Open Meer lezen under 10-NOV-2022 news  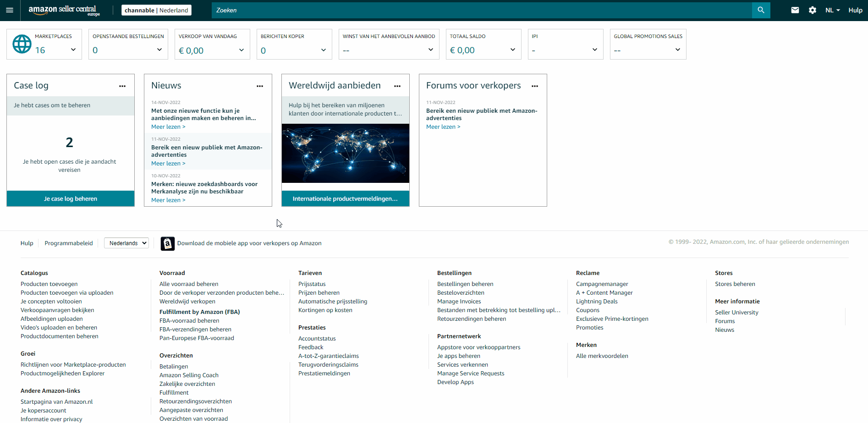168,200
